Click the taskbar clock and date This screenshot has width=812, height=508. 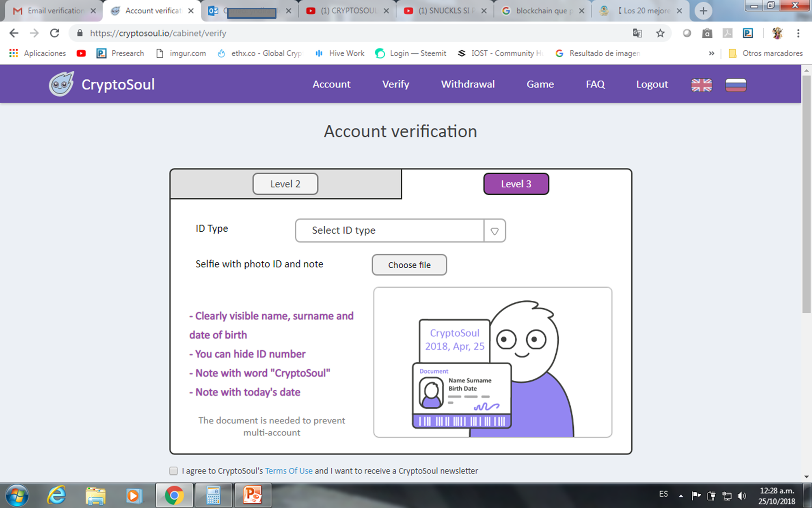click(777, 496)
